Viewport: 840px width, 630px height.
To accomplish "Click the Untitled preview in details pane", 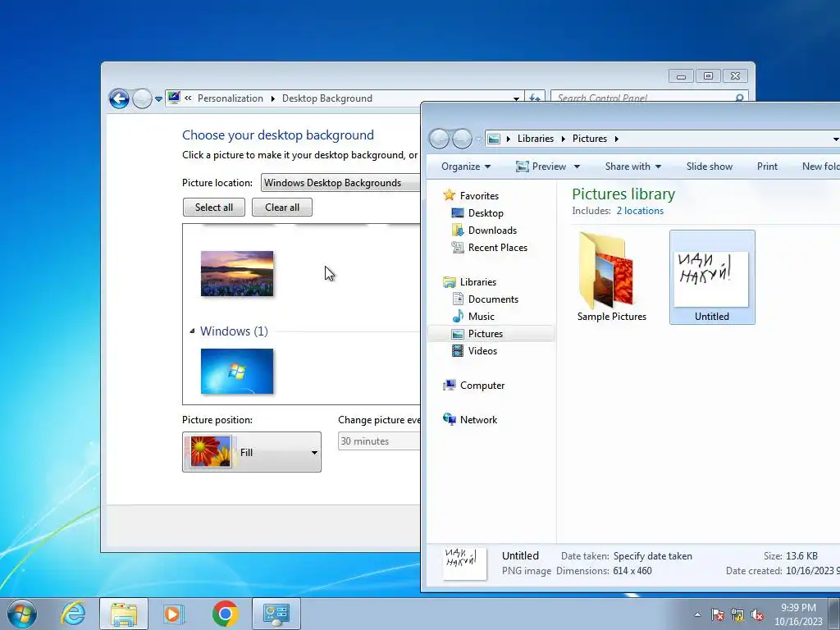I will [x=464, y=564].
